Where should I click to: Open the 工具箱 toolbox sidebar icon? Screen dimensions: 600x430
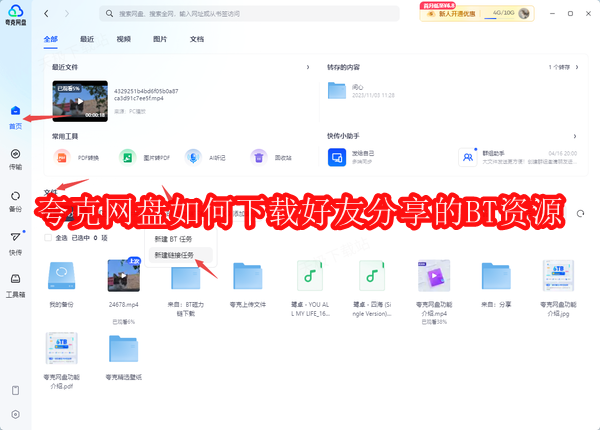click(x=15, y=279)
